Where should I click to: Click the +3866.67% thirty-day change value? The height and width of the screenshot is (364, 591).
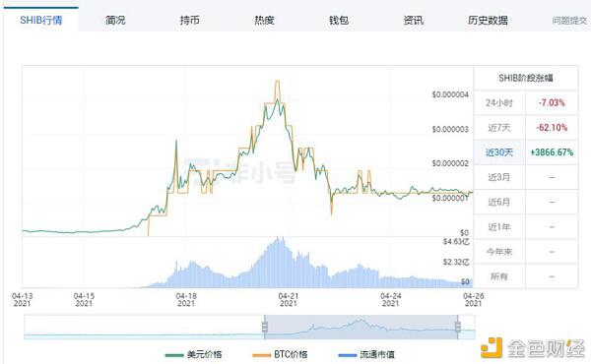[552, 152]
